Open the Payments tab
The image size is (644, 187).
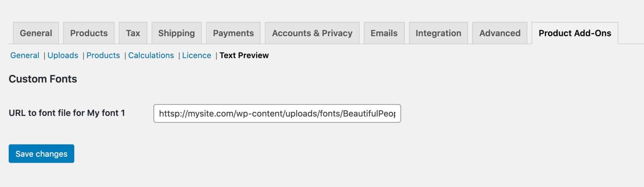coord(233,33)
